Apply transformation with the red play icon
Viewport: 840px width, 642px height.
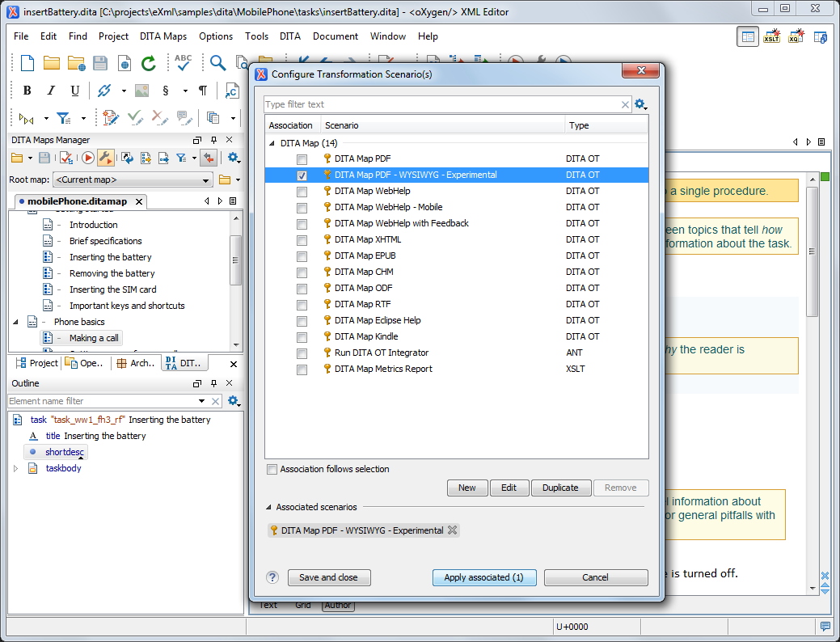(88, 158)
